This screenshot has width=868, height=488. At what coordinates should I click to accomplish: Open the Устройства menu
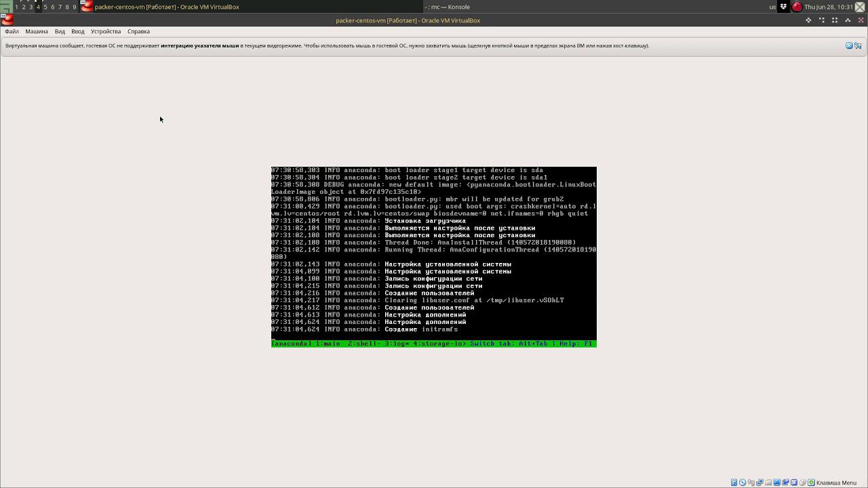point(106,31)
